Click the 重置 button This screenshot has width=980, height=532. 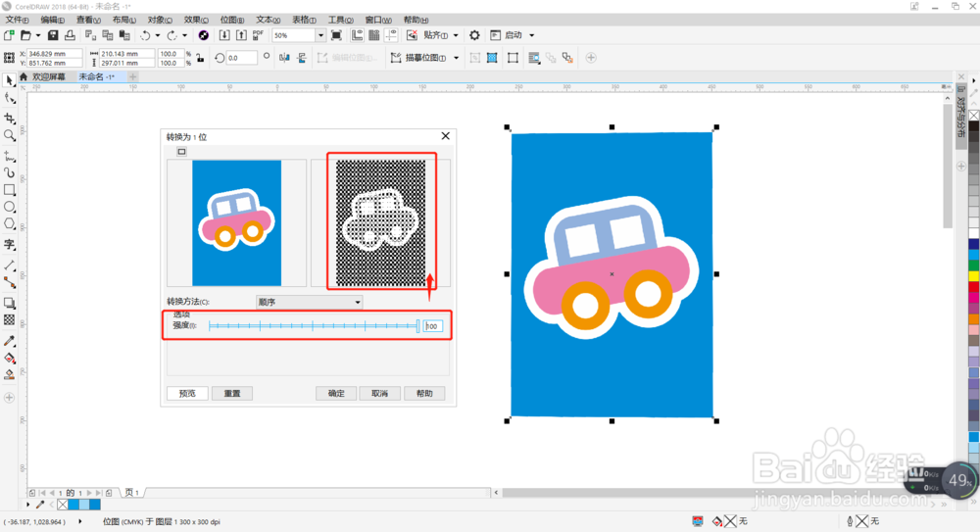[232, 393]
